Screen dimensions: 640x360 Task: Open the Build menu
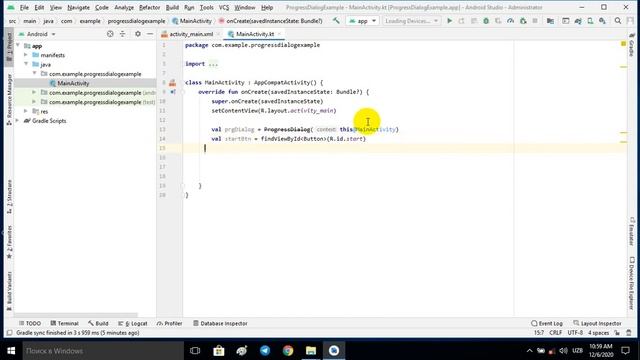(172, 7)
